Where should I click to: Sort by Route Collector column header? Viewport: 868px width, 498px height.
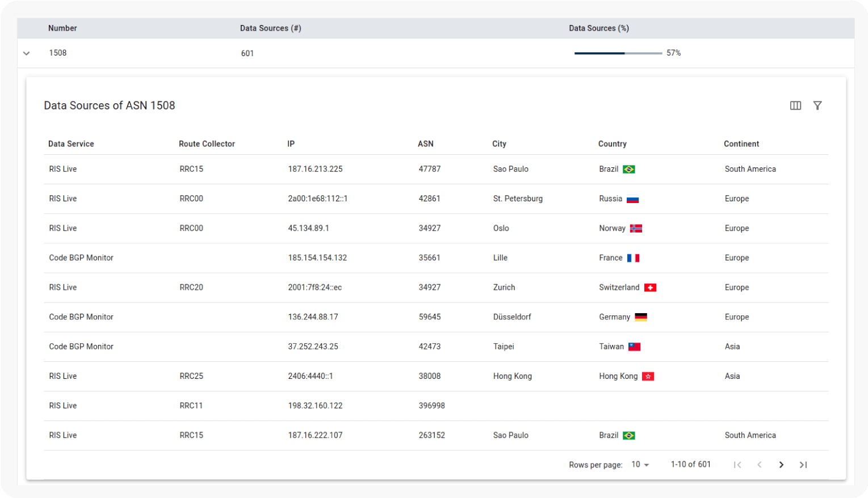pyautogui.click(x=207, y=144)
